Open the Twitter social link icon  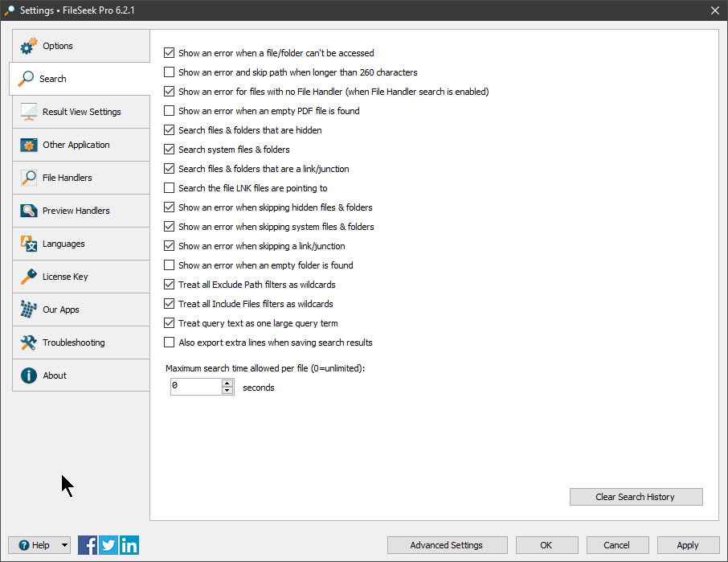tap(108, 545)
